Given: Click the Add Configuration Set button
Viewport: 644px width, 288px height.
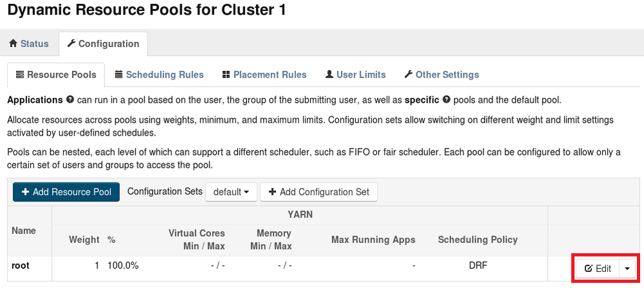Looking at the screenshot, I should (318, 192).
